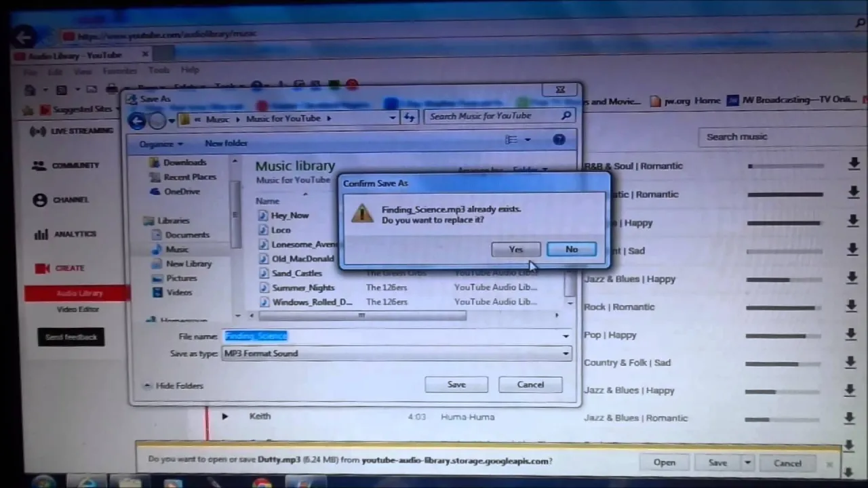868x488 pixels.
Task: Select Music library in sidebar
Action: pos(176,249)
